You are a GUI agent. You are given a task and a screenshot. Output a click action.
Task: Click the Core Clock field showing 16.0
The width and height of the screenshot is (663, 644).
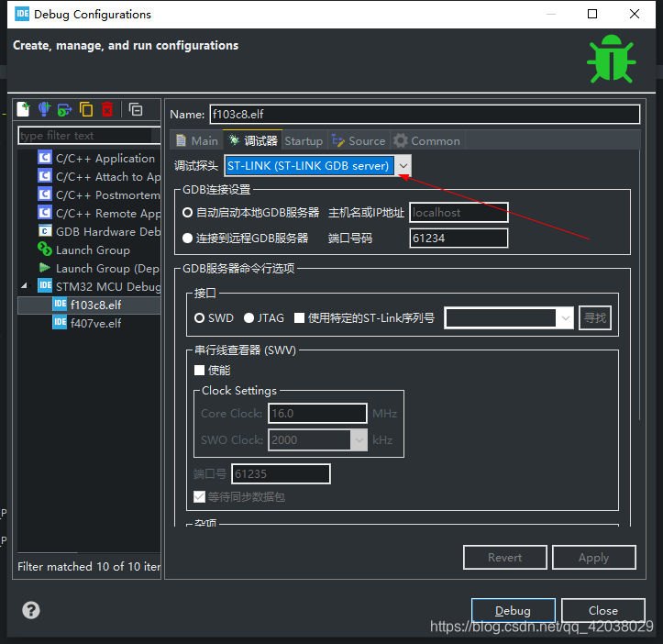pos(317,414)
